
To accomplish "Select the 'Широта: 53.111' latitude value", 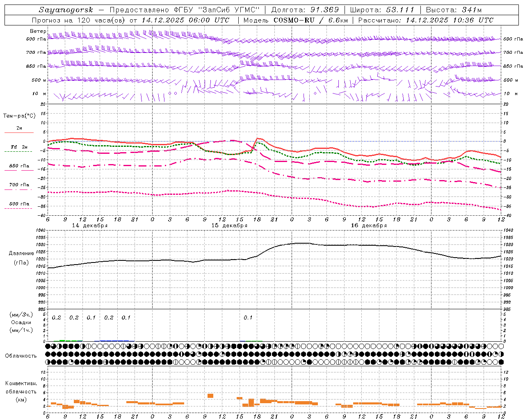I will [x=383, y=10].
